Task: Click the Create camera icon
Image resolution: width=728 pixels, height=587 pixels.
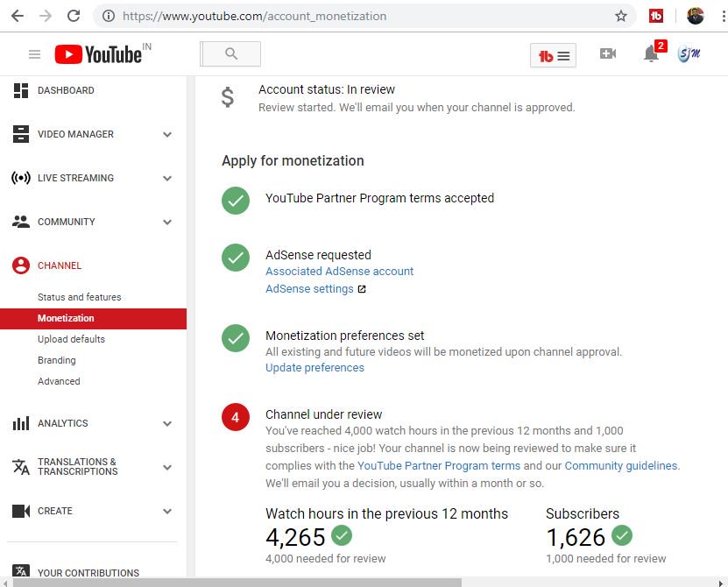Action: click(x=21, y=511)
